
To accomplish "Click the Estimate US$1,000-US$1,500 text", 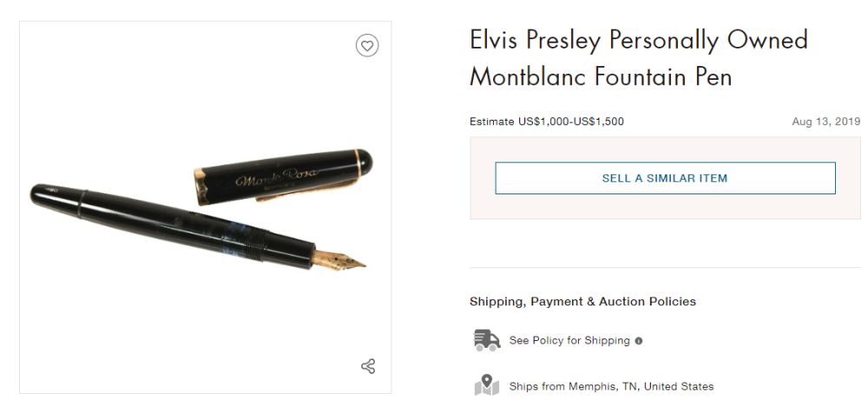I will [x=546, y=121].
